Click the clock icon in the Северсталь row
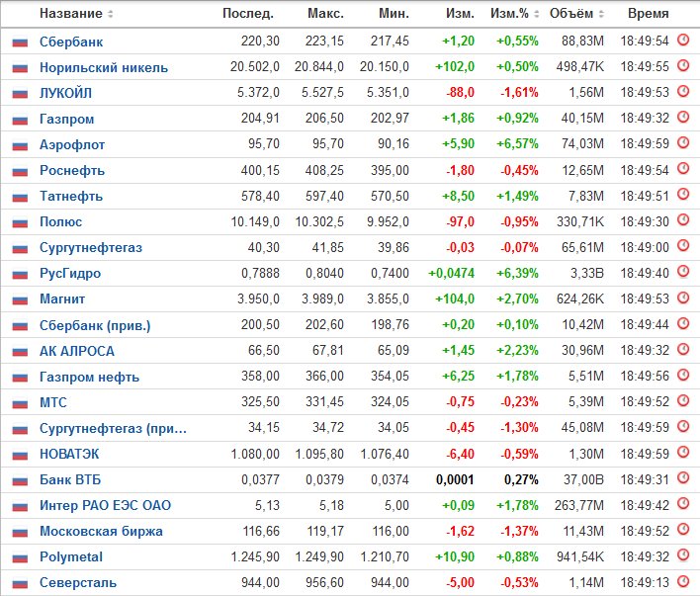 [x=683, y=580]
